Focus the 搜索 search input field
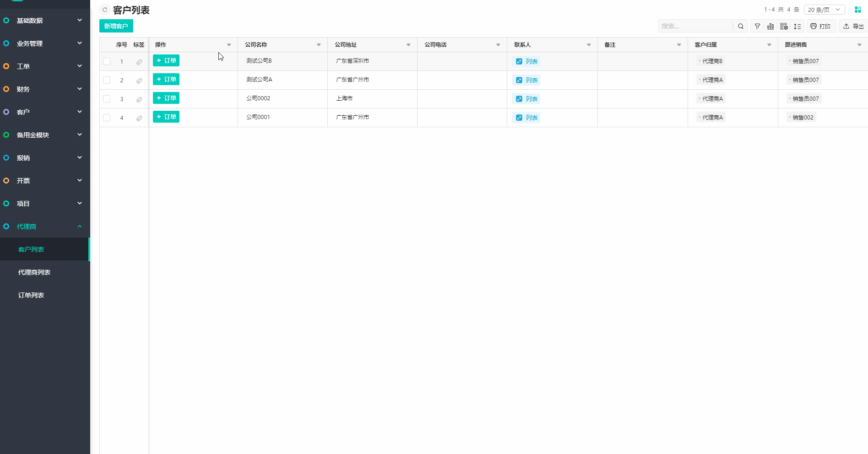The height and width of the screenshot is (454, 868). click(696, 26)
